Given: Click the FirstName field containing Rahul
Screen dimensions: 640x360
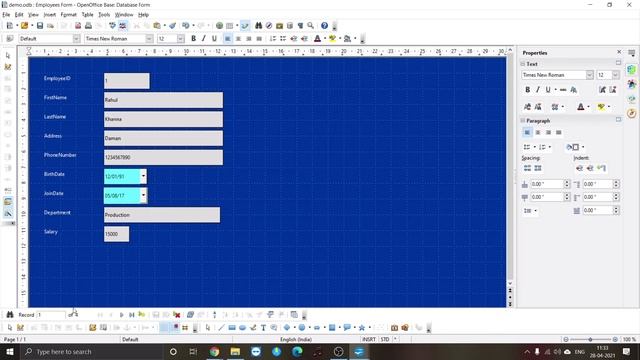Looking at the screenshot, I should [163, 100].
